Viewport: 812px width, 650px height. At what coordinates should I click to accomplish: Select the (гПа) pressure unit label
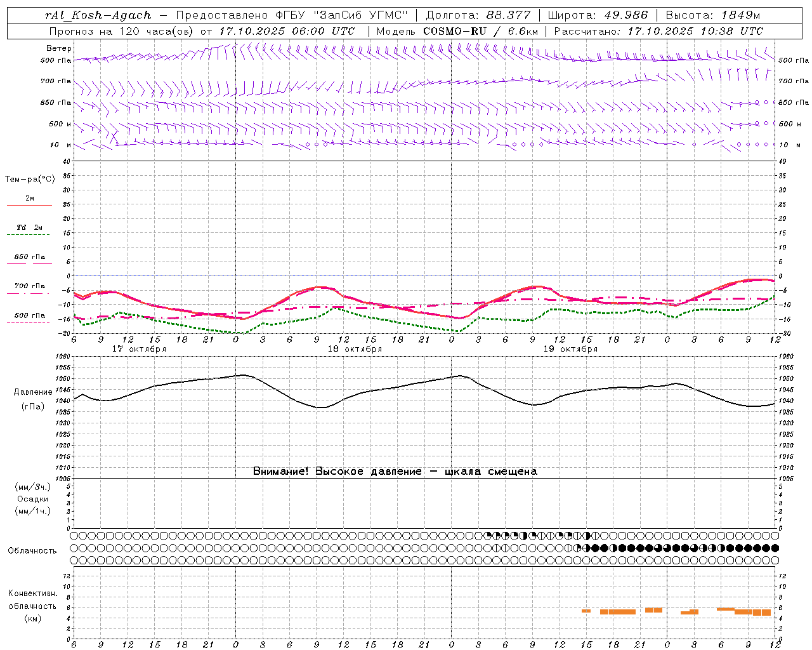pyautogui.click(x=33, y=406)
